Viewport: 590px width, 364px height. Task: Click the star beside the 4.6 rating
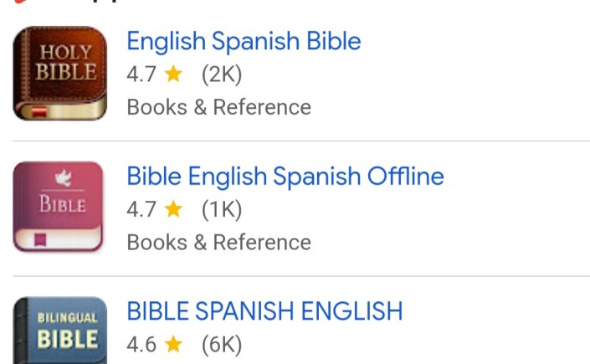[x=173, y=344]
